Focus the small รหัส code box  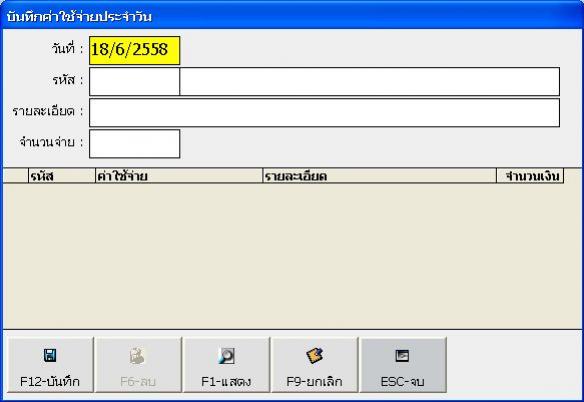pos(134,81)
